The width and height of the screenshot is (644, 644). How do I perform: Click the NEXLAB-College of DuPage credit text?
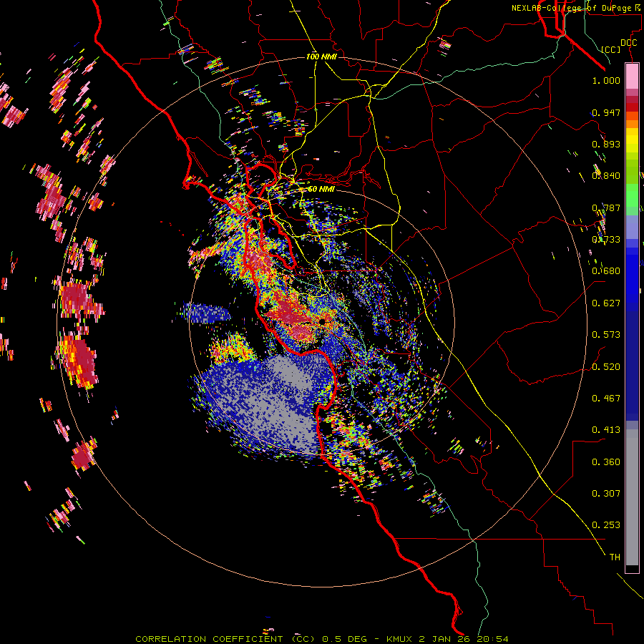click(x=576, y=8)
